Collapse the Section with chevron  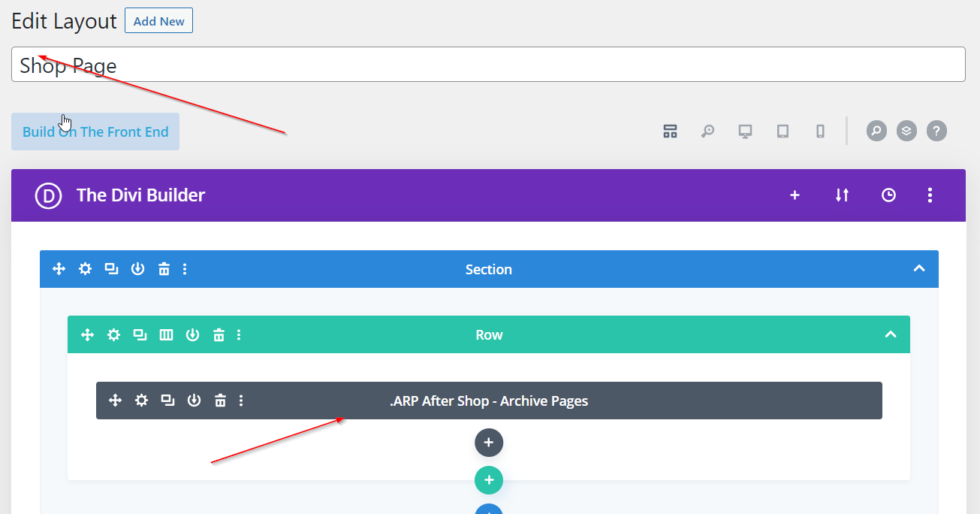(918, 269)
